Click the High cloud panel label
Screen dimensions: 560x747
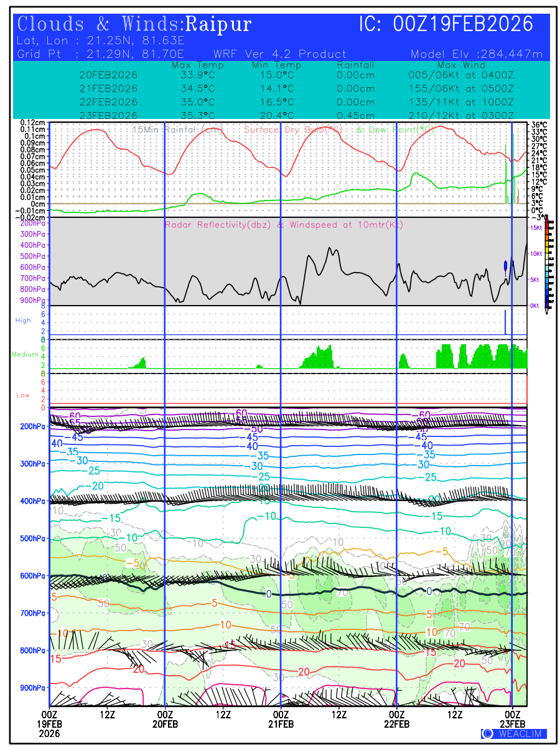click(23, 321)
